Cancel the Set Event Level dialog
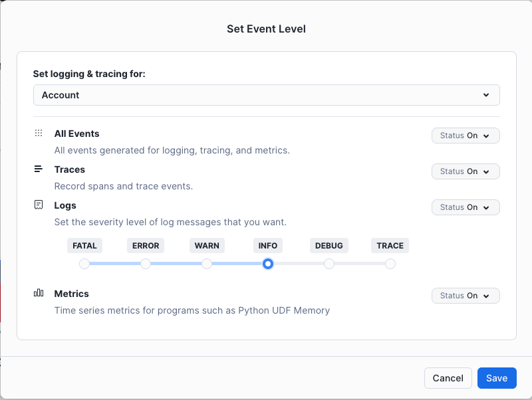 (x=448, y=378)
